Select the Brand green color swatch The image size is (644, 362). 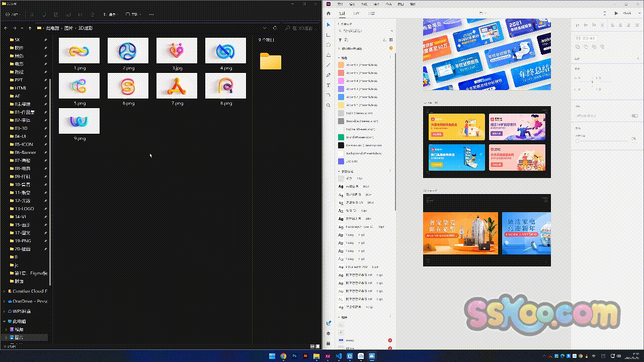341,137
